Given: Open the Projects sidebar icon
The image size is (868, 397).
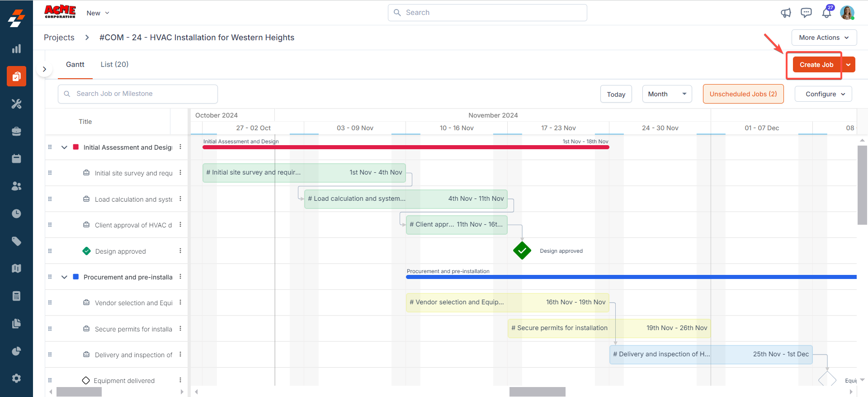Looking at the screenshot, I should point(16,76).
